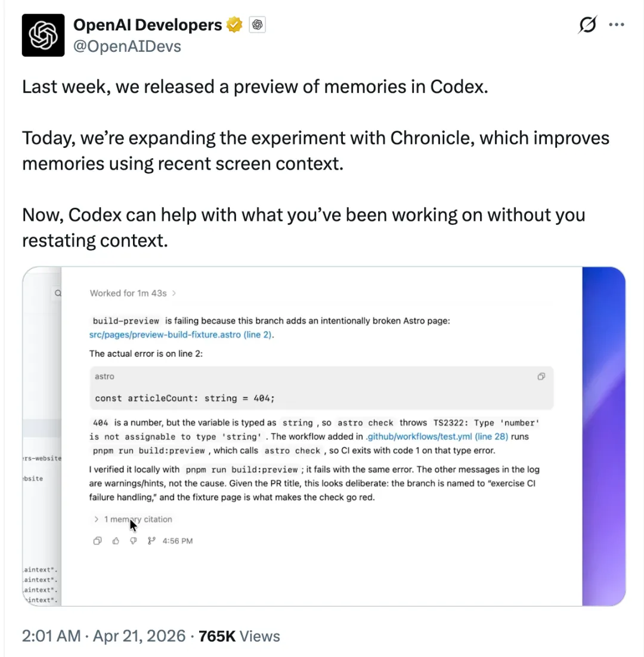Click the thumbs up icon
This screenshot has width=644, height=657.
tap(115, 541)
